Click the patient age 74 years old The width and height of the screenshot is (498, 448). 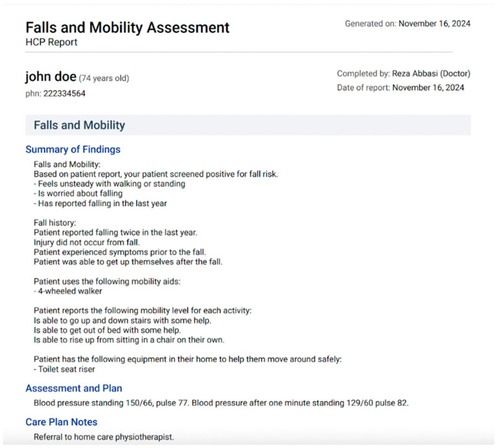tap(104, 79)
